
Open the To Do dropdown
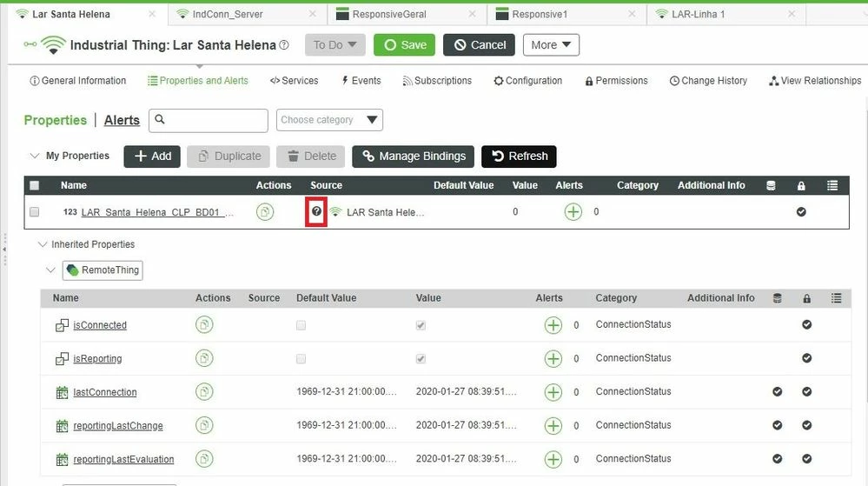click(x=335, y=45)
